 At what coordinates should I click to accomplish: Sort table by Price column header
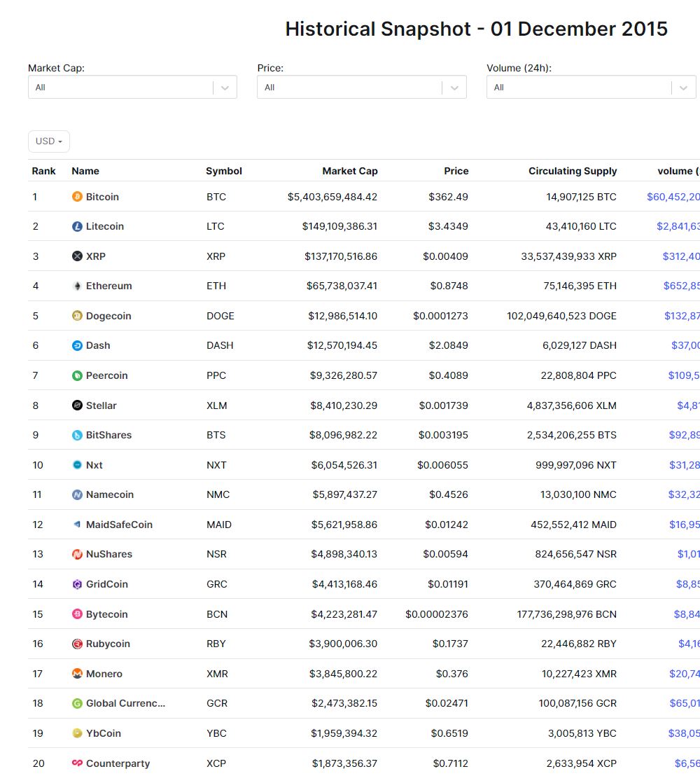click(456, 171)
